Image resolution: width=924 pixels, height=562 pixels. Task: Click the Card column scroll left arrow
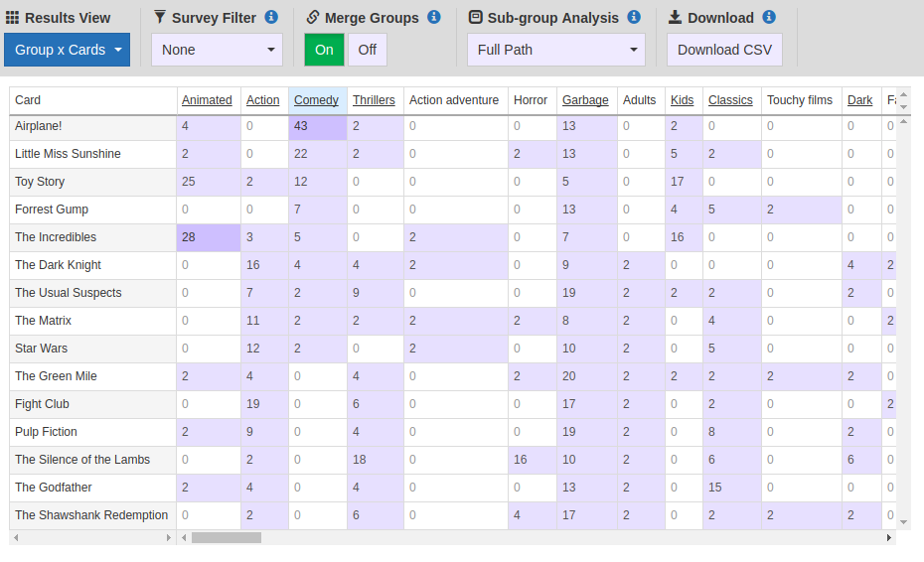pyautogui.click(x=16, y=537)
